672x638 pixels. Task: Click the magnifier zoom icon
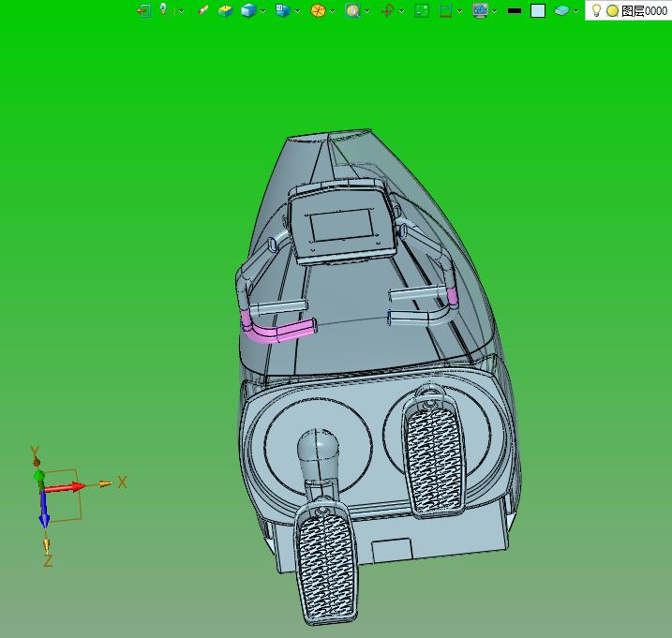(352, 10)
